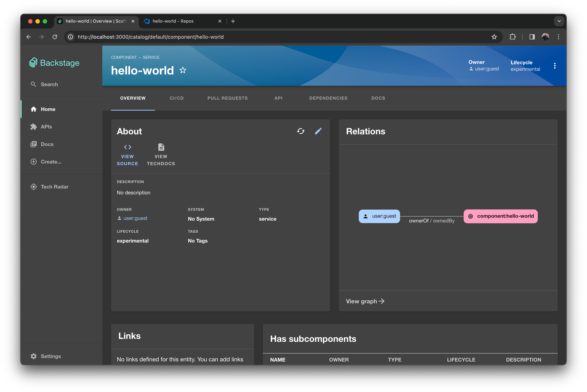587x392 pixels.
Task: Switch to the Dependencies tab
Action: coord(328,98)
